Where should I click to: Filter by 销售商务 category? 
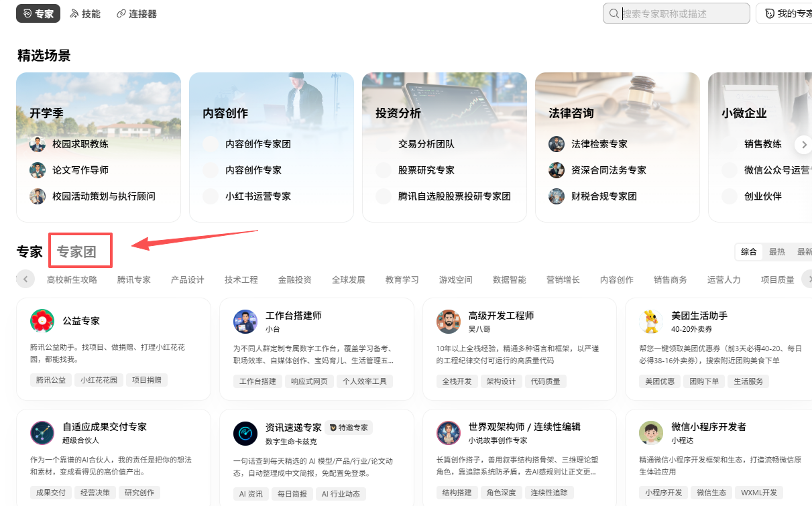click(671, 279)
